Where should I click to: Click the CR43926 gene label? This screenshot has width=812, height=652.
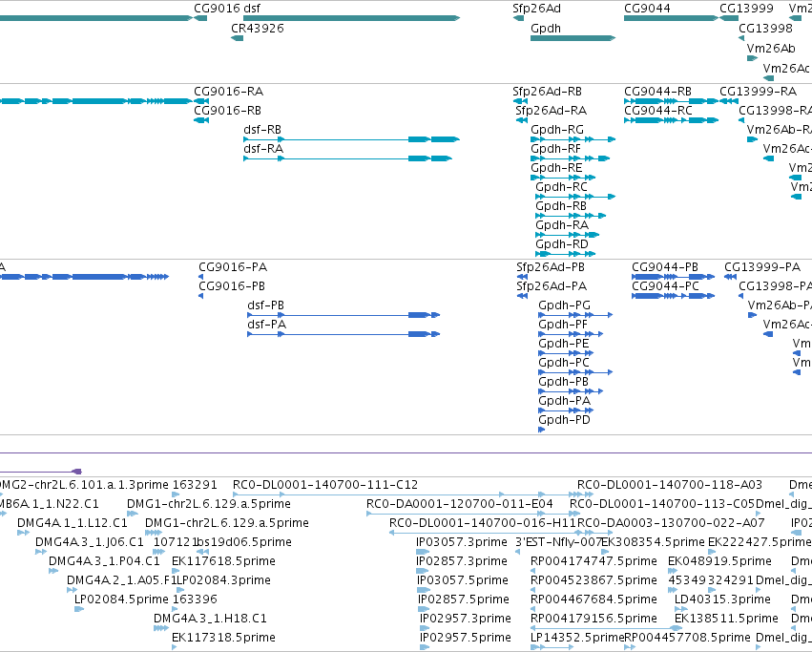258,29
